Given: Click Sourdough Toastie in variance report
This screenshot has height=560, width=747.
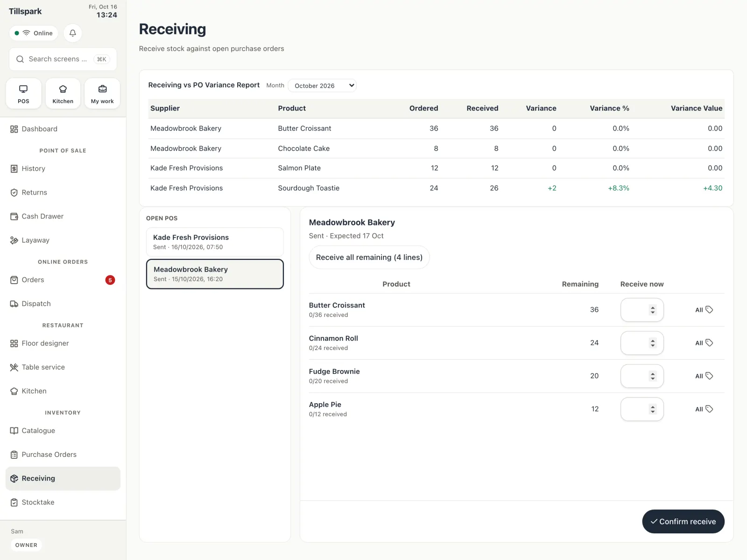Looking at the screenshot, I should [x=309, y=188].
